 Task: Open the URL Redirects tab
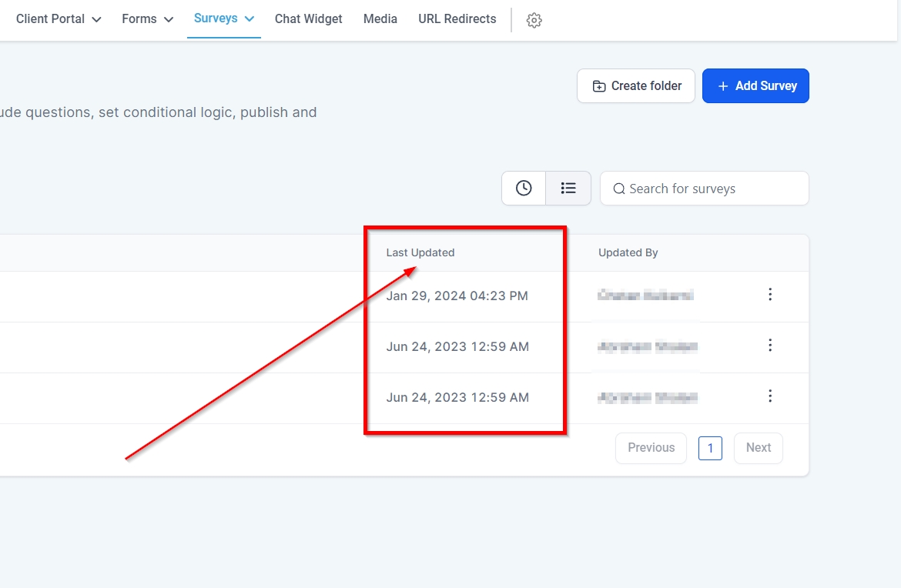[457, 19]
